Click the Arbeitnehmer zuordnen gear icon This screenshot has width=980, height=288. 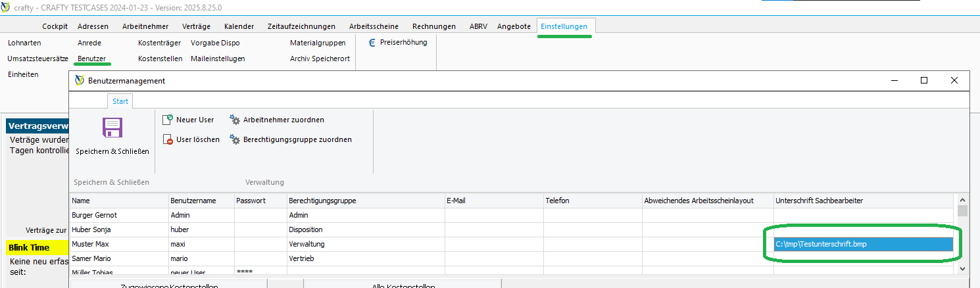point(235,120)
